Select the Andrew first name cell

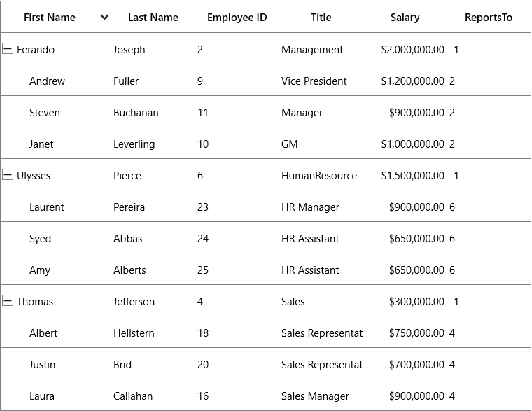coord(55,81)
